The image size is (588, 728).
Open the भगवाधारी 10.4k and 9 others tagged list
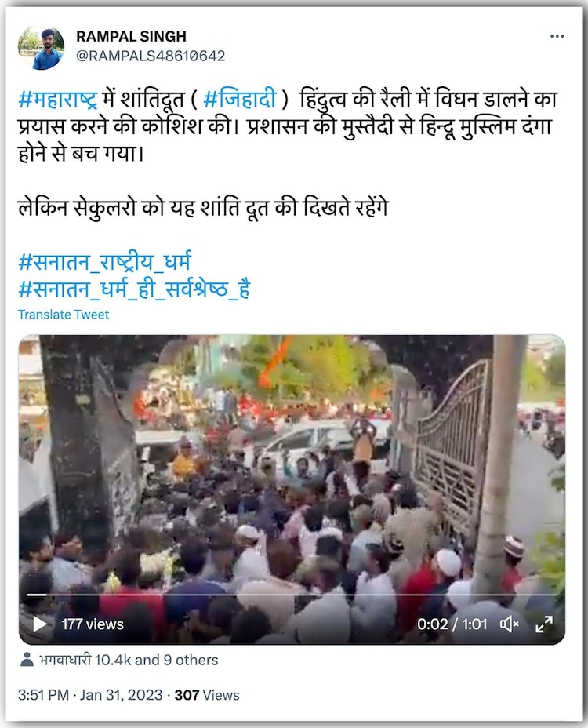(x=129, y=660)
